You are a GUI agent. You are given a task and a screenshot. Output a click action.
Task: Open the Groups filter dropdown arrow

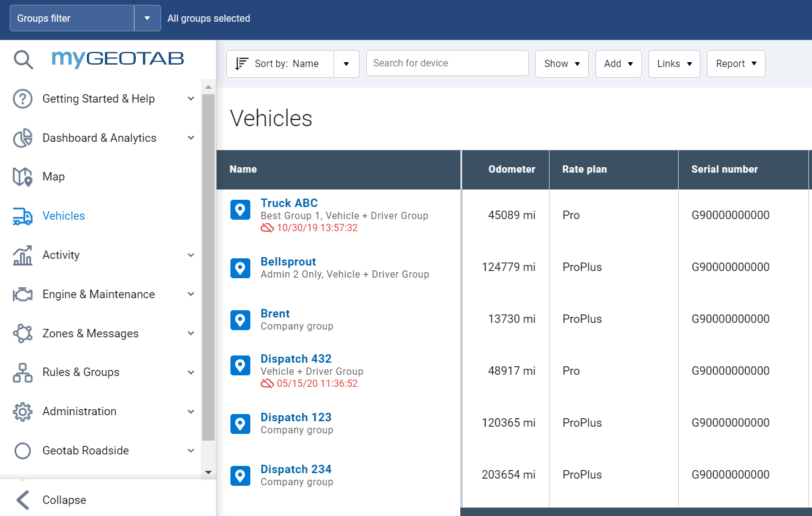147,18
